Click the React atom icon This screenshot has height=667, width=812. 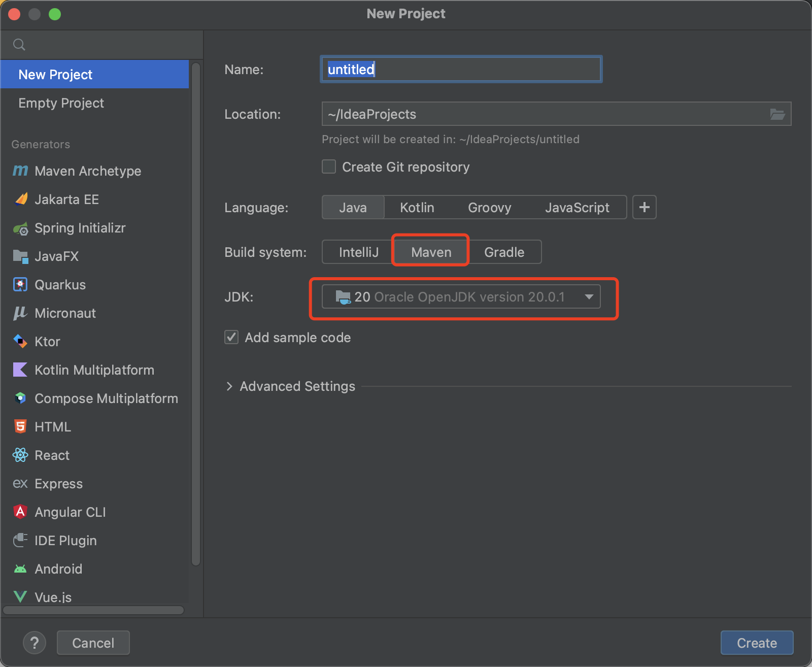point(20,455)
